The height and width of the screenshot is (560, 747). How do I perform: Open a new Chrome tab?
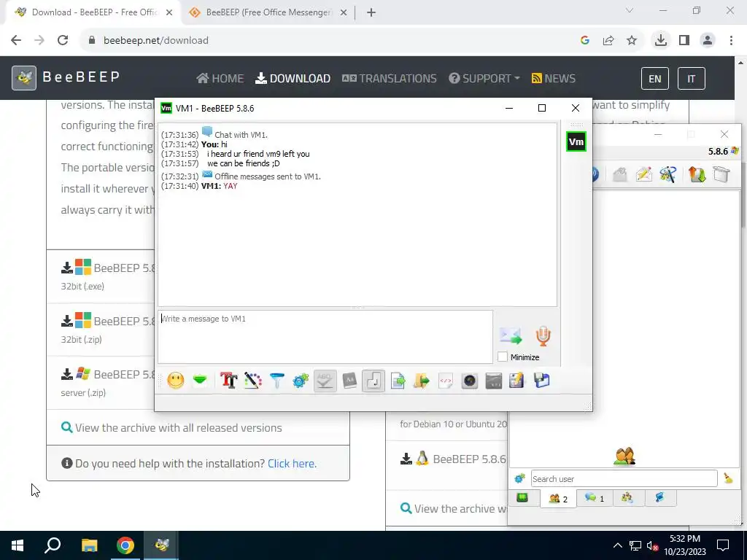coord(371,12)
